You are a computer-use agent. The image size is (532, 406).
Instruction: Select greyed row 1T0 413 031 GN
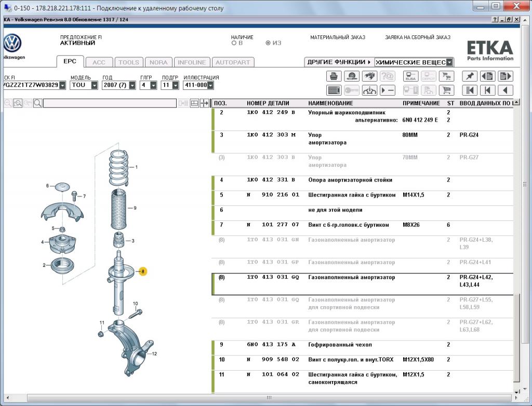[x=362, y=247]
